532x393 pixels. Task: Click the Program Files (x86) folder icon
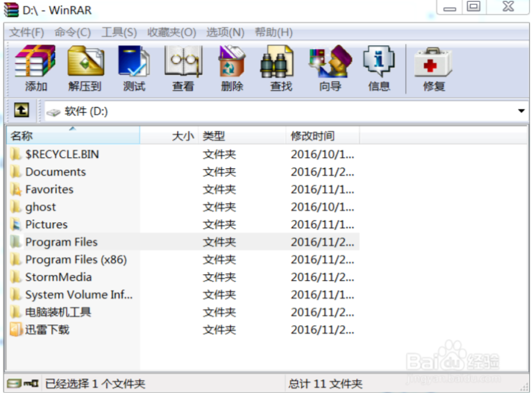[x=15, y=260]
